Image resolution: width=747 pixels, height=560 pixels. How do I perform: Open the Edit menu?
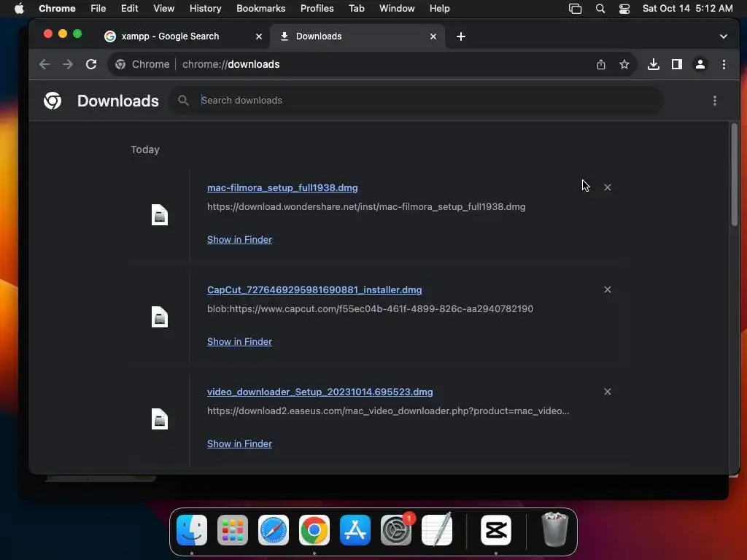click(x=129, y=8)
